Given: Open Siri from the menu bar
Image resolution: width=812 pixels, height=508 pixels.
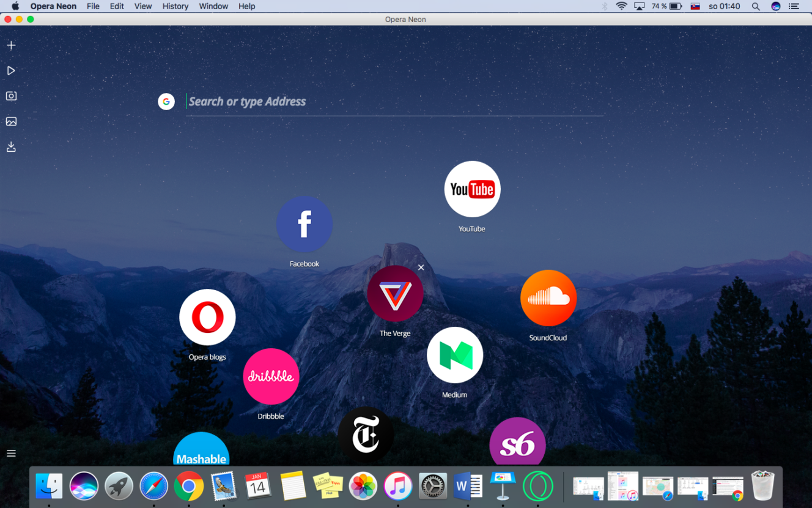Looking at the screenshot, I should pyautogui.click(x=776, y=6).
